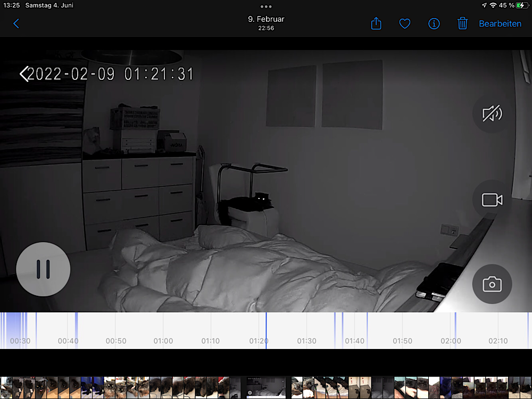Viewport: 532px width, 399px height.
Task: Select the current screenshot thumbnail in filmstrip
Action: coord(266,387)
